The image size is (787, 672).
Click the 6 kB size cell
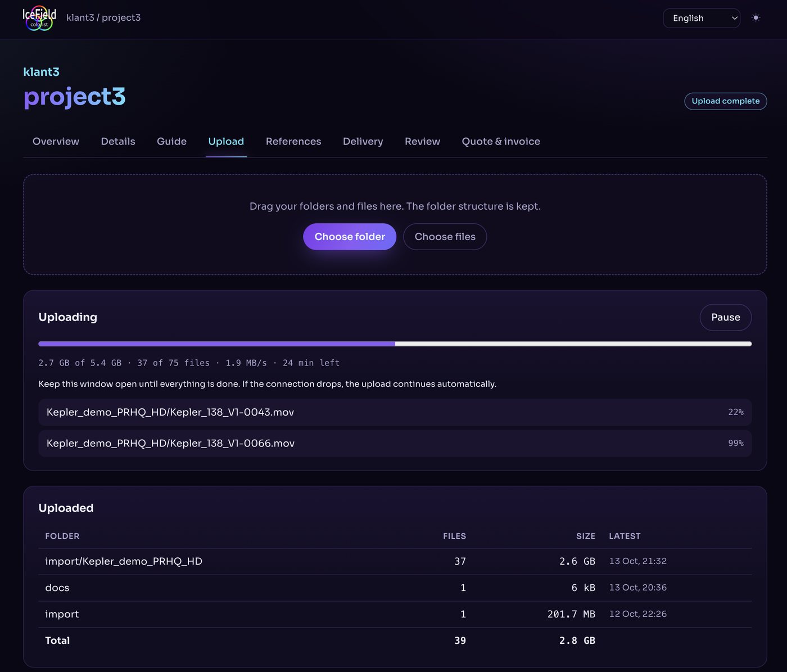[x=584, y=588]
